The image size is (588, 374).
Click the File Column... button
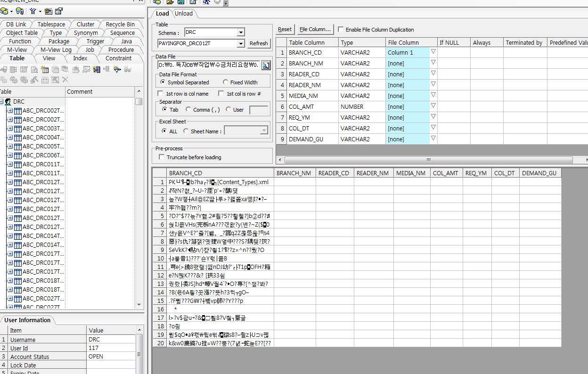[x=316, y=29]
